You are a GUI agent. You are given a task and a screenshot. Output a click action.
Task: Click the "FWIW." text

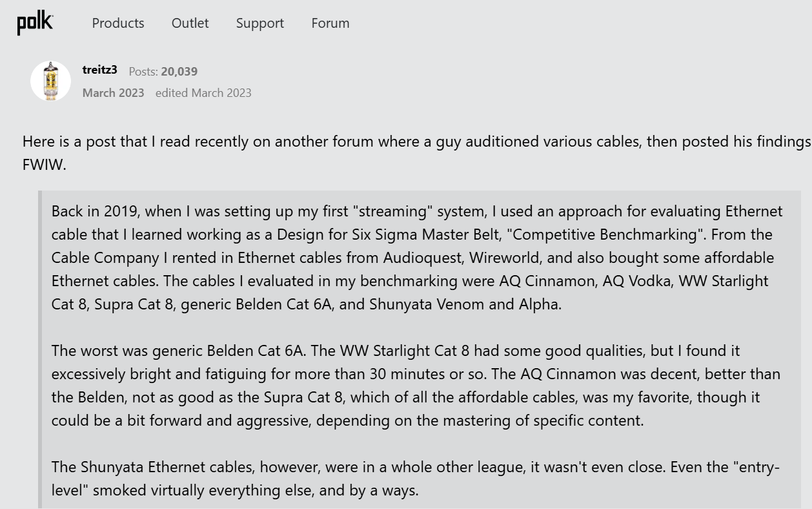point(44,165)
